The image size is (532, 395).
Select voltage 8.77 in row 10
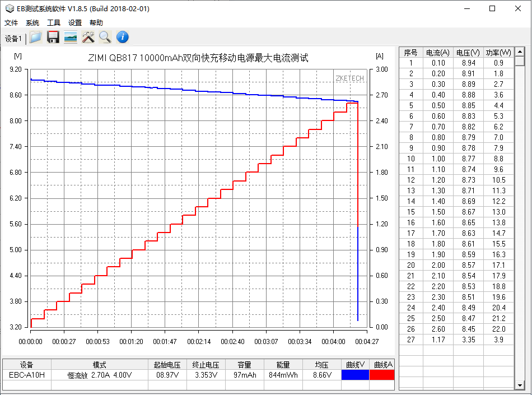(468, 159)
